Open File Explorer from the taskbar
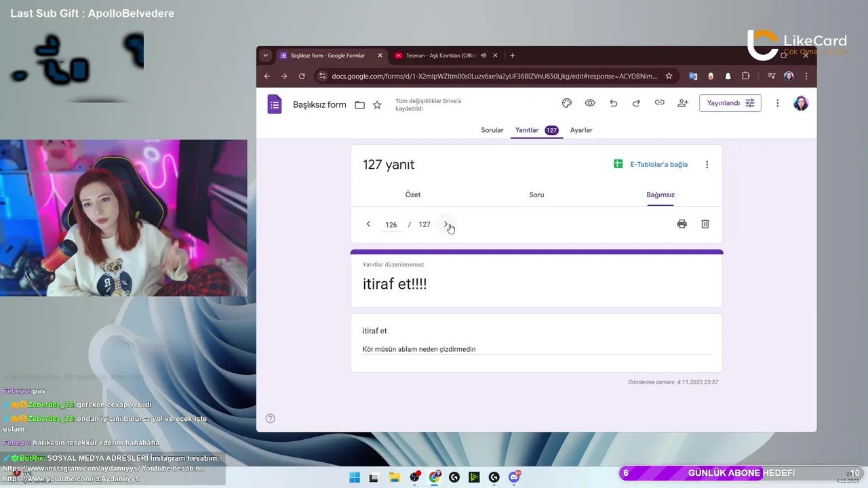Image resolution: width=868 pixels, height=488 pixels. pos(395,477)
